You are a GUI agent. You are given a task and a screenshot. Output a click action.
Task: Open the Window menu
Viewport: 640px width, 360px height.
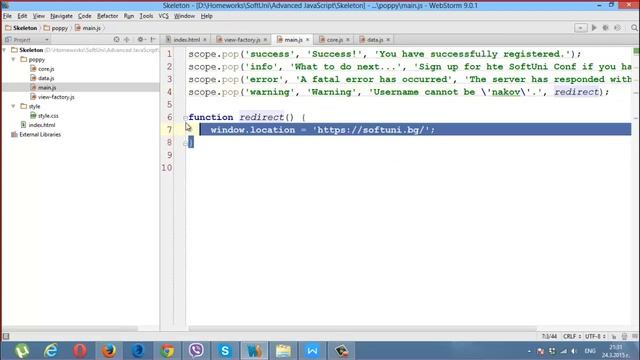184,16
